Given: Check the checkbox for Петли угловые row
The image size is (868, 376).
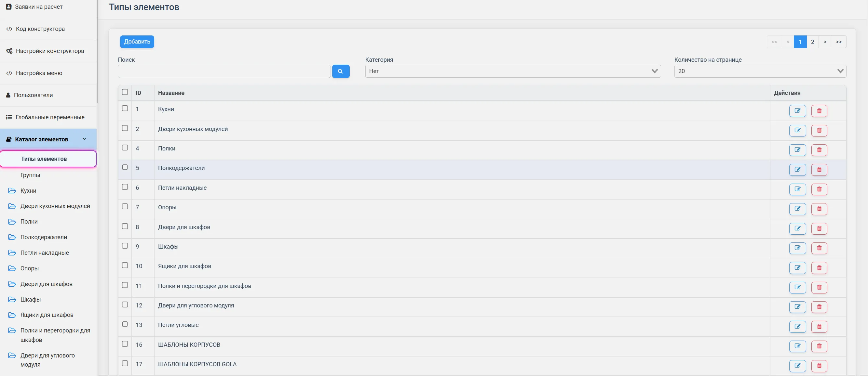Looking at the screenshot, I should [x=125, y=324].
